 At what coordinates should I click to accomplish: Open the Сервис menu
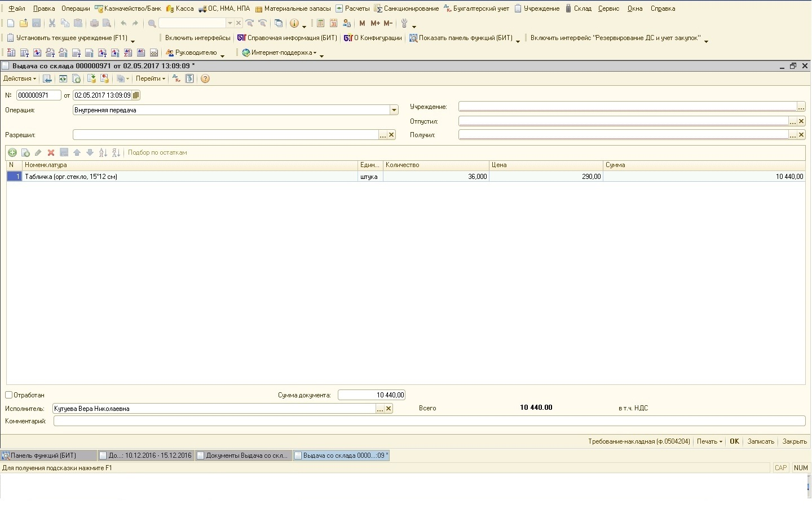(608, 8)
